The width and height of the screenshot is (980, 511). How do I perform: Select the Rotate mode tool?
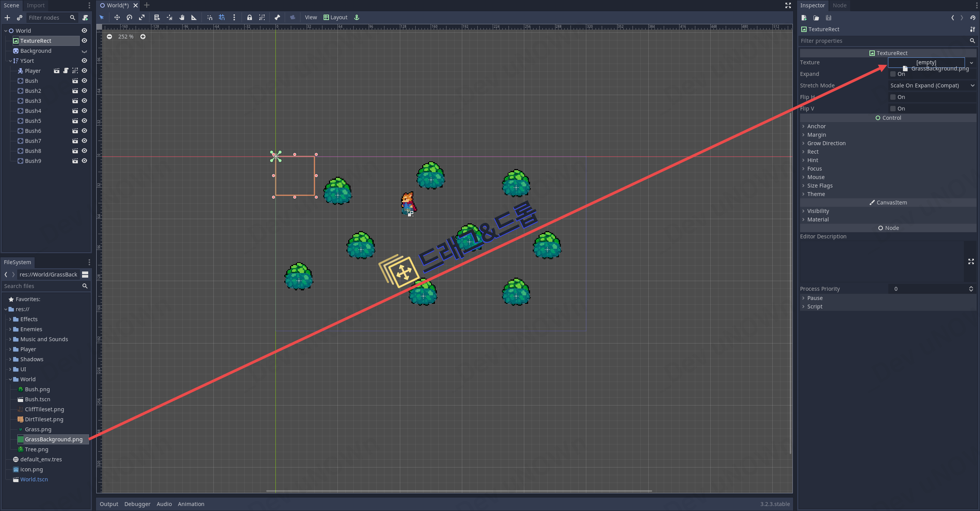[129, 17]
